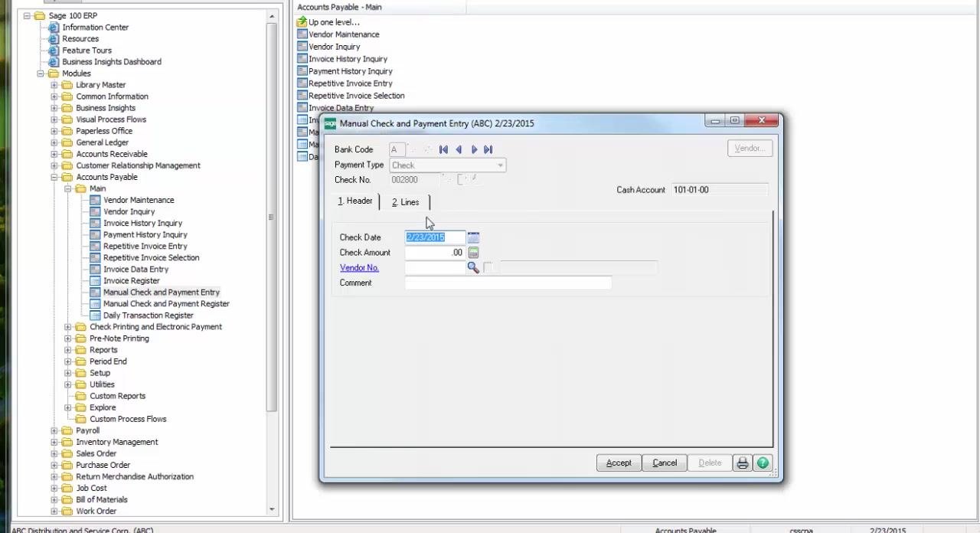Expand the Period End folder
This screenshot has height=533, width=980.
click(68, 361)
